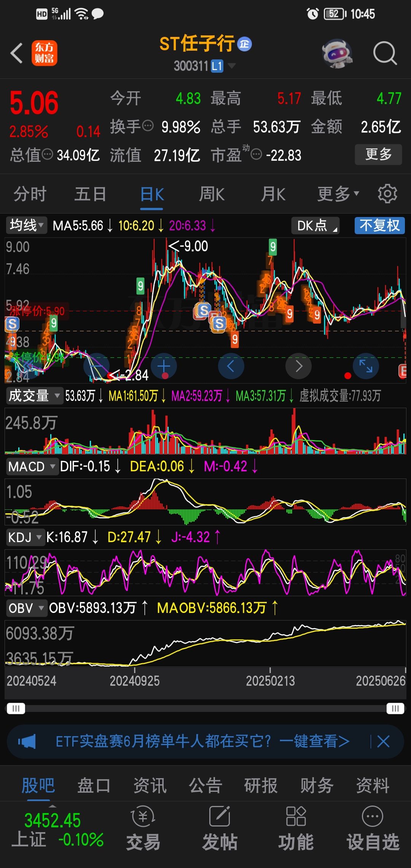This screenshot has width=411, height=868.
Task: Open chart settings gear
Action: (x=387, y=194)
